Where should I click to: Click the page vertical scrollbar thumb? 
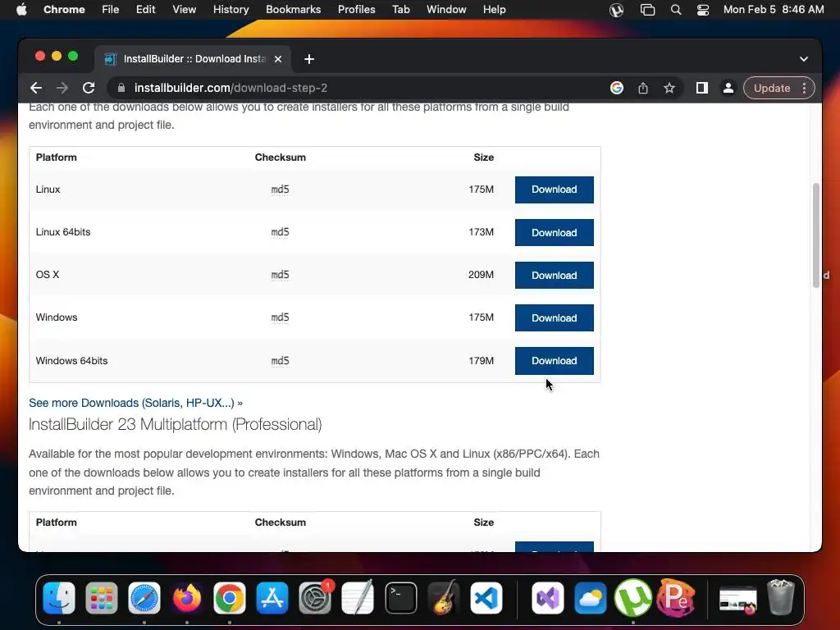click(816, 235)
